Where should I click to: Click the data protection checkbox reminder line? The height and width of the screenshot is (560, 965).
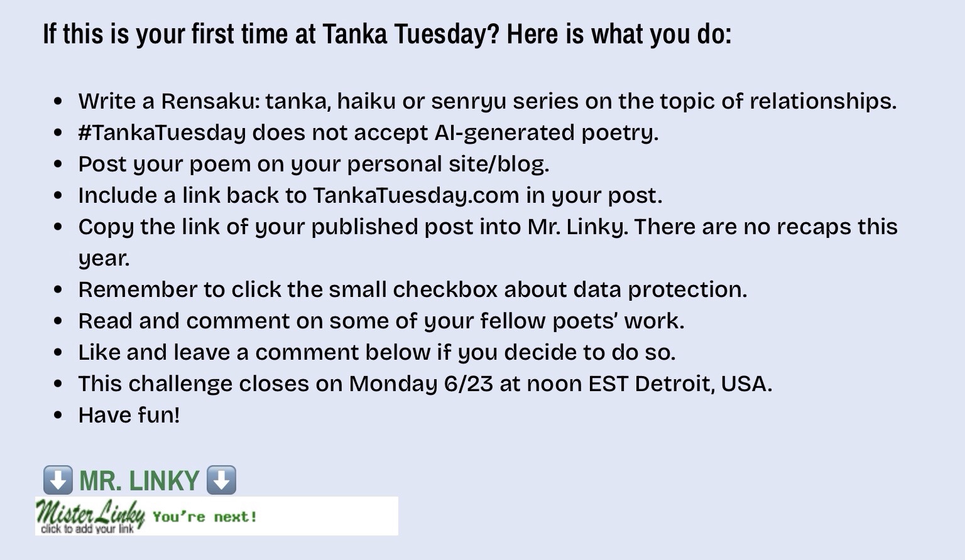[412, 289]
